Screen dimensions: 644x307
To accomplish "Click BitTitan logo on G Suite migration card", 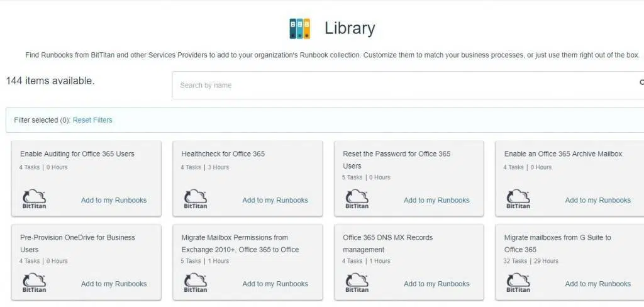I will click(518, 282).
